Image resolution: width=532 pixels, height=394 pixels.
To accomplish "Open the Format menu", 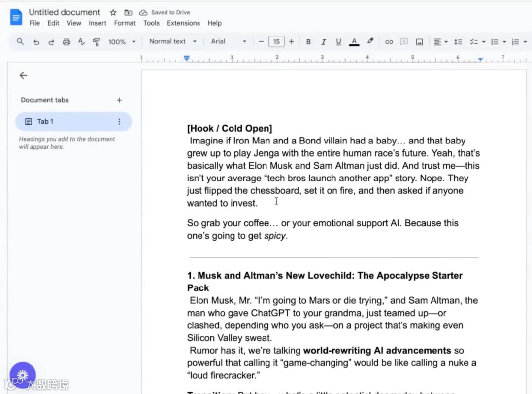I will point(125,23).
